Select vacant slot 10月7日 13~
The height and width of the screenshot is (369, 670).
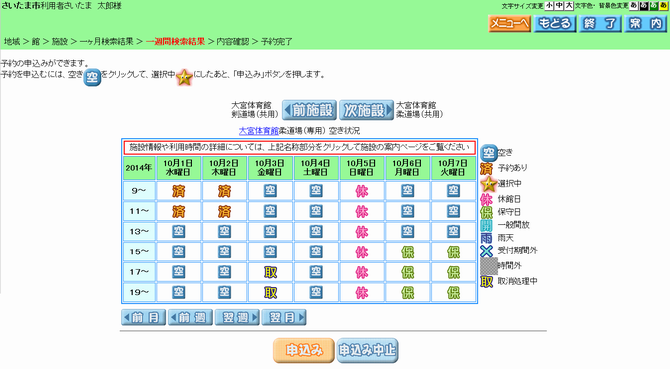(453, 231)
